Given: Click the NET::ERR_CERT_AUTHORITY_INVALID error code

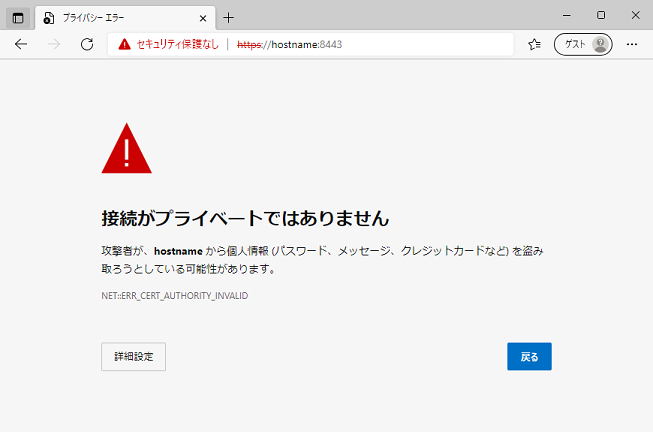Looking at the screenshot, I should pos(174,297).
